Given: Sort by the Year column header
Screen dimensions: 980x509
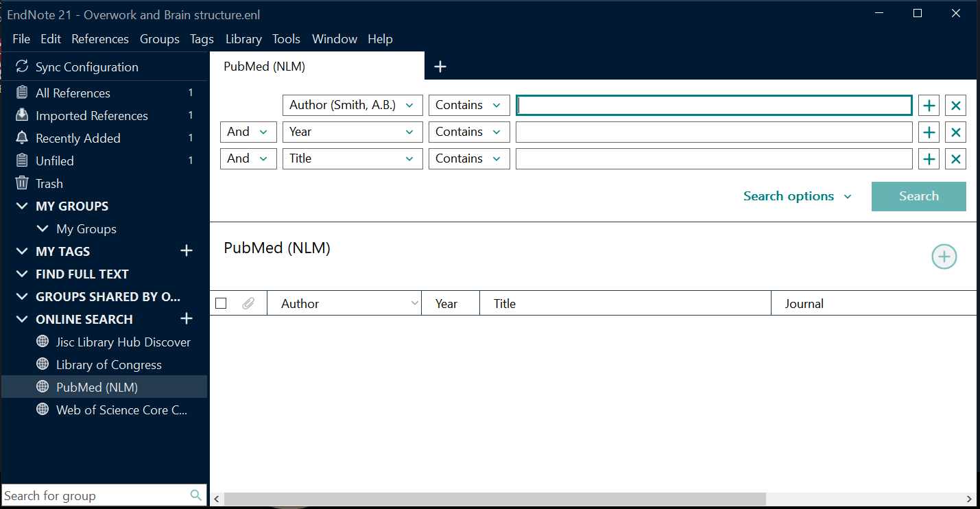Looking at the screenshot, I should 451,303.
